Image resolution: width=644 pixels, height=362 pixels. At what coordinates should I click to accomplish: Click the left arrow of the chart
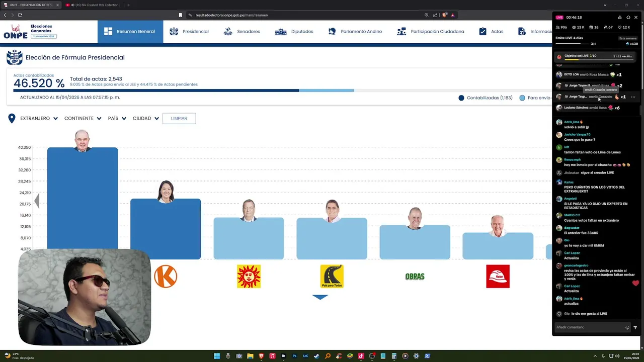coord(37,201)
